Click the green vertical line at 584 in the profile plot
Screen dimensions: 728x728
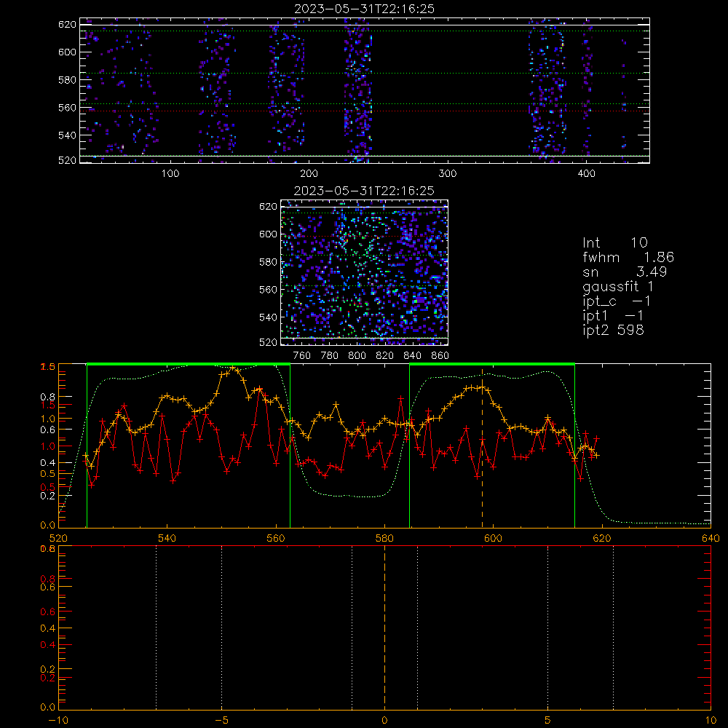click(x=409, y=446)
